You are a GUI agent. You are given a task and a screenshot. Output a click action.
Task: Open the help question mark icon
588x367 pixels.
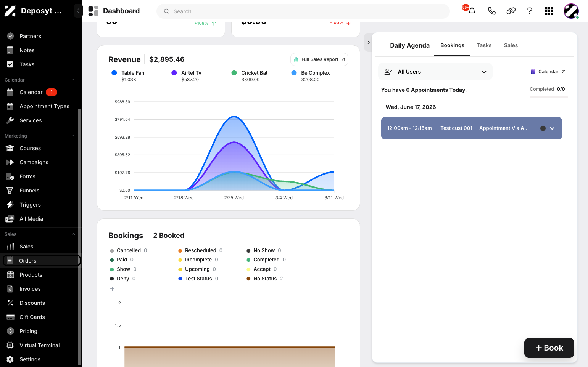point(530,11)
